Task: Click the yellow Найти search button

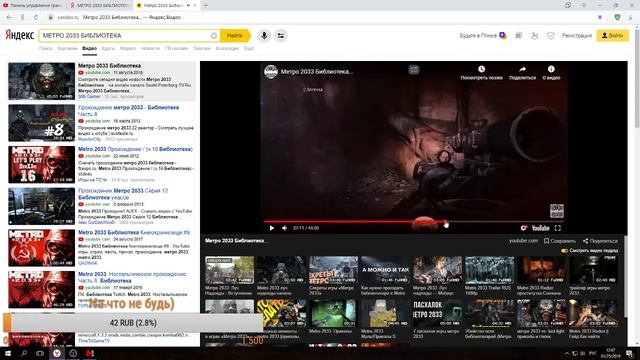Action: coord(235,36)
